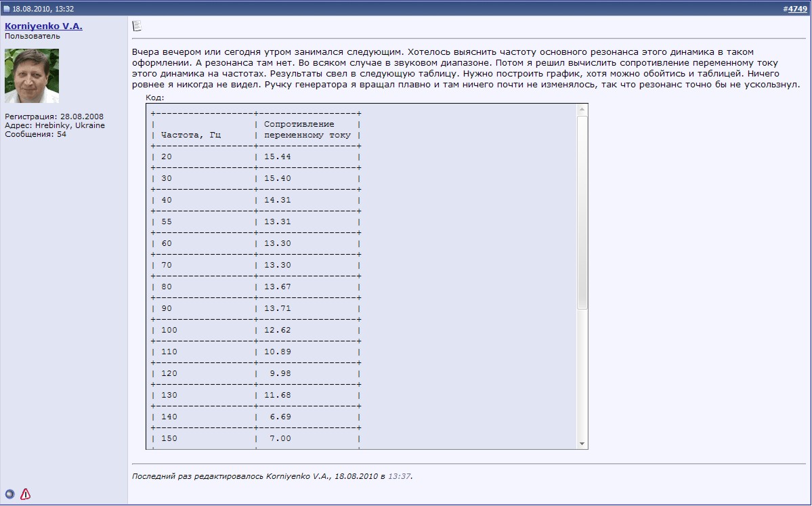The width and height of the screenshot is (812, 506).
Task: Click the code box scroll up arrow
Action: tap(582, 109)
